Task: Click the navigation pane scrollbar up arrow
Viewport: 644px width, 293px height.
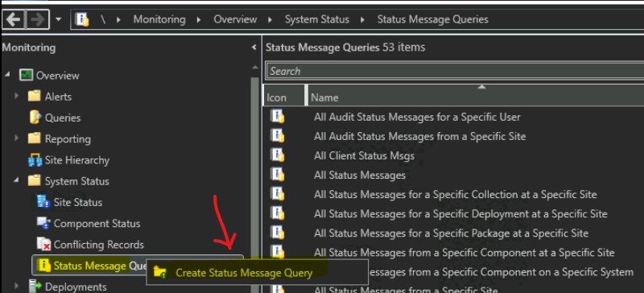Action: 254,67
